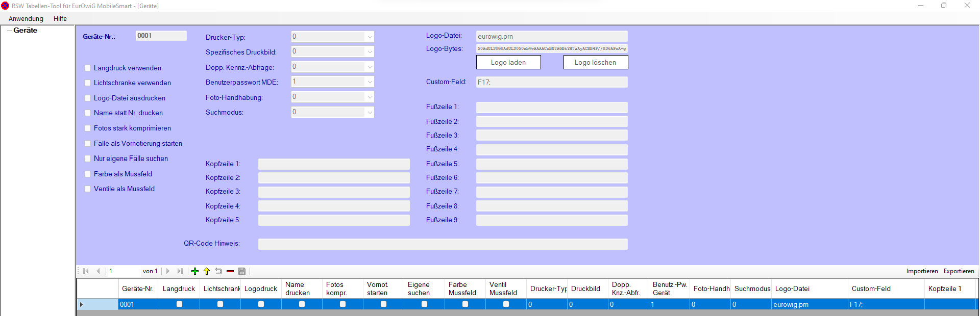Click the green plus add record icon
The image size is (980, 316).
tap(195, 271)
